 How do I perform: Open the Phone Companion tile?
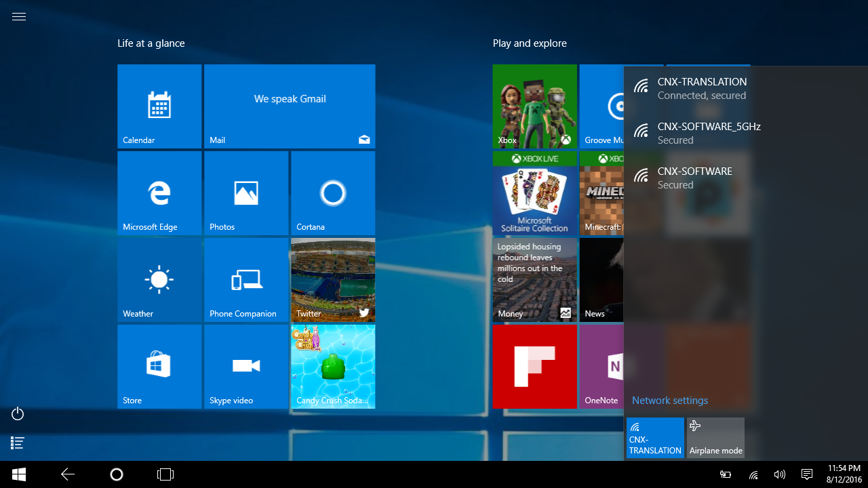[x=246, y=280]
